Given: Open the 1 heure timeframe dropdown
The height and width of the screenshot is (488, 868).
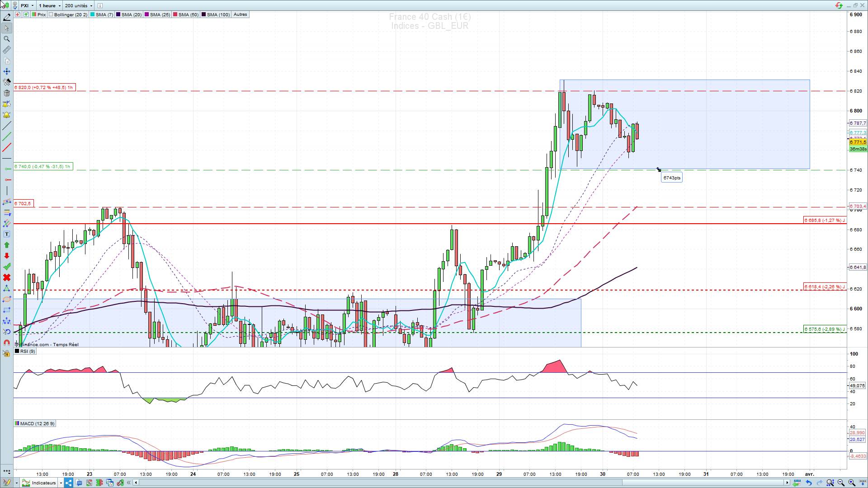Looking at the screenshot, I should [50, 5].
